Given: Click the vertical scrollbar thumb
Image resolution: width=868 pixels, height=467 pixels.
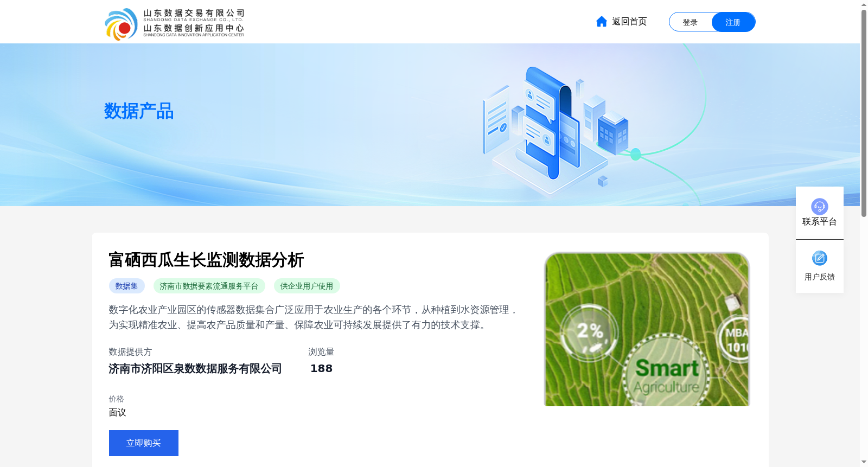Looking at the screenshot, I should [x=864, y=113].
